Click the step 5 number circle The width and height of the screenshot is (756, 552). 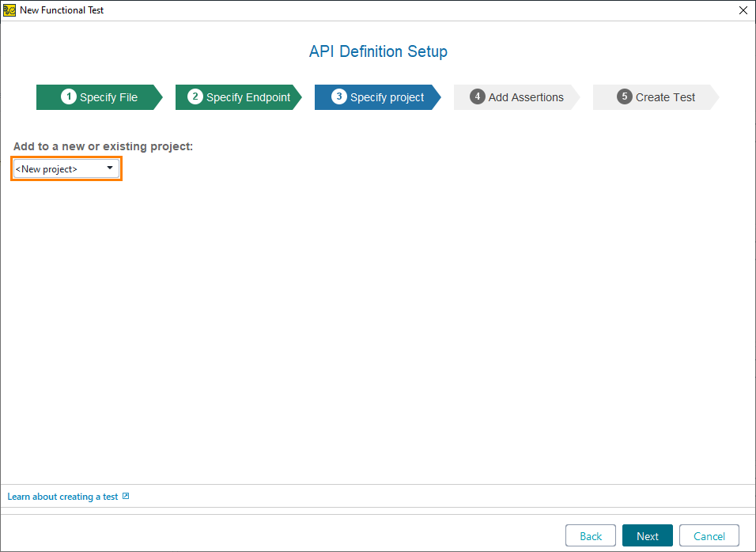click(x=624, y=96)
